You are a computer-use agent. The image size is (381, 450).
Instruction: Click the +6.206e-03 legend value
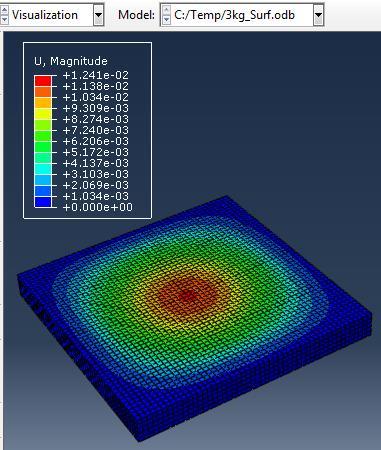pos(96,141)
